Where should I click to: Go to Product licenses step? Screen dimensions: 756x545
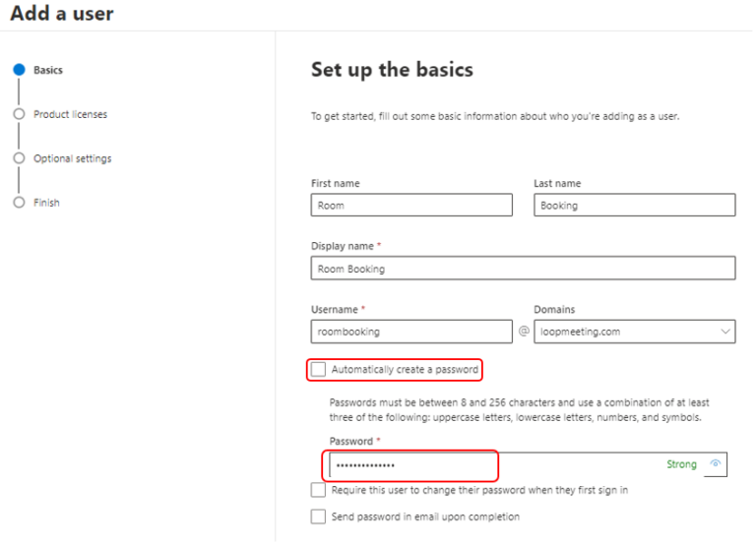[71, 114]
